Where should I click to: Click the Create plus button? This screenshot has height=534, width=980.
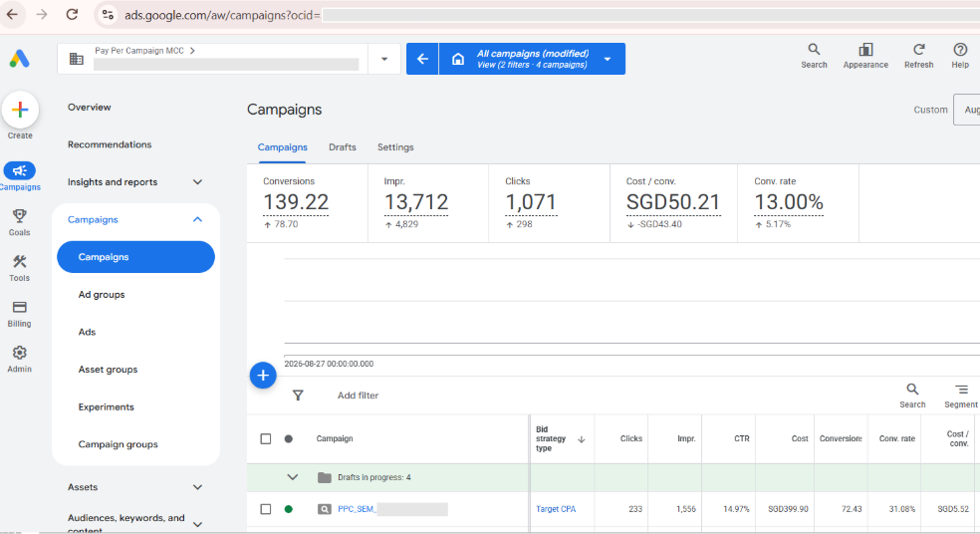tap(20, 110)
